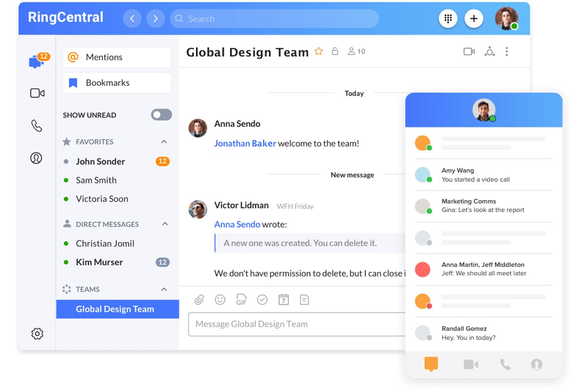Click Victor Lidman's name in message
Screen dimensions: 588x392
point(242,205)
